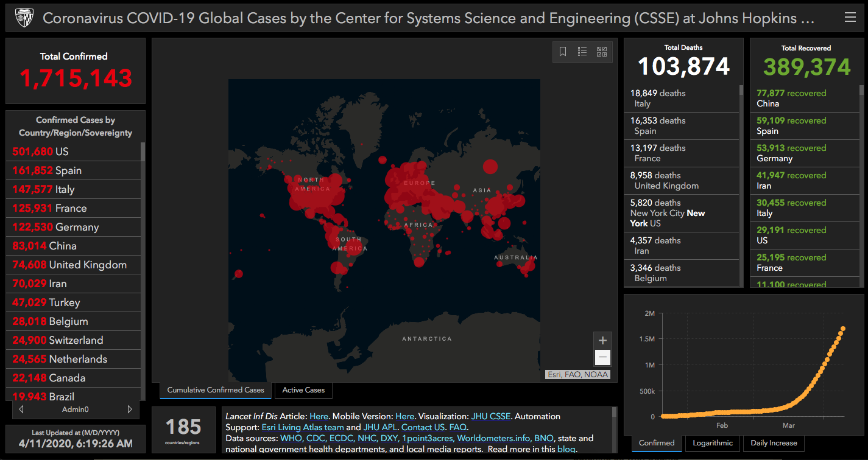
Task: Open the Esri Living Atlas team link
Action: (x=303, y=427)
